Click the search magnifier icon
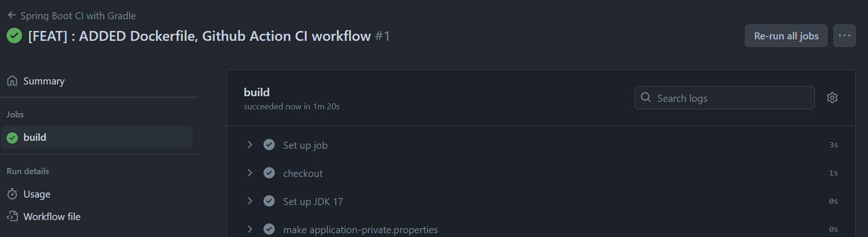Viewport: 868px width, 237px height. 646,97
